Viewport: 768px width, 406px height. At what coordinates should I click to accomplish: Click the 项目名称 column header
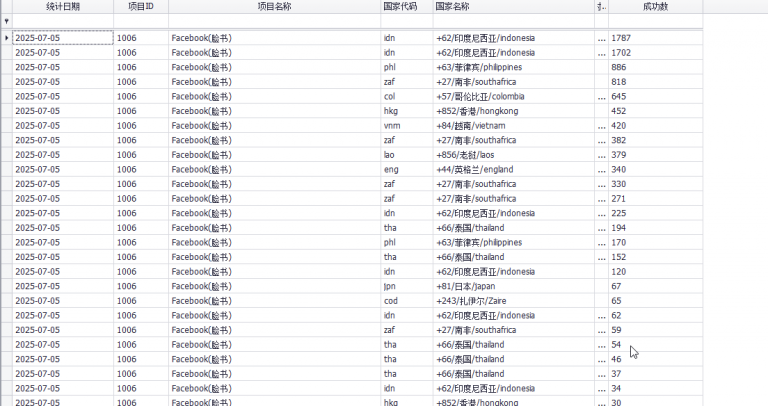click(275, 6)
